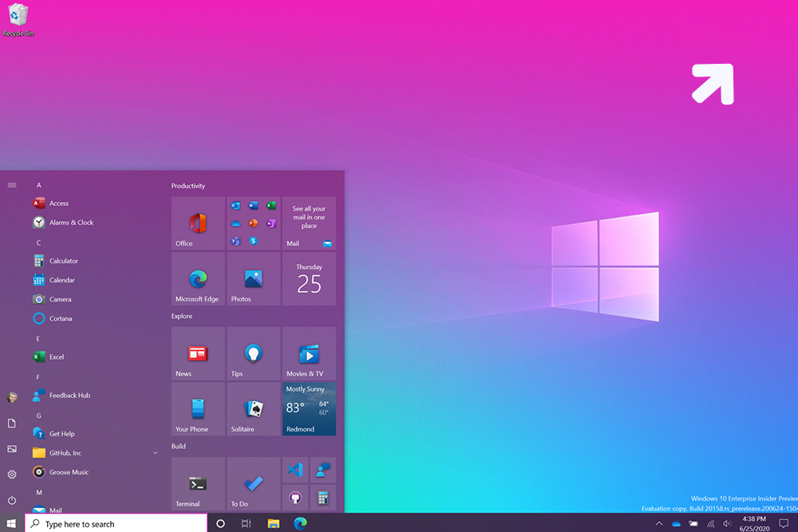Show hidden system tray icons
Image resolution: width=798 pixels, height=532 pixels.
(x=659, y=523)
